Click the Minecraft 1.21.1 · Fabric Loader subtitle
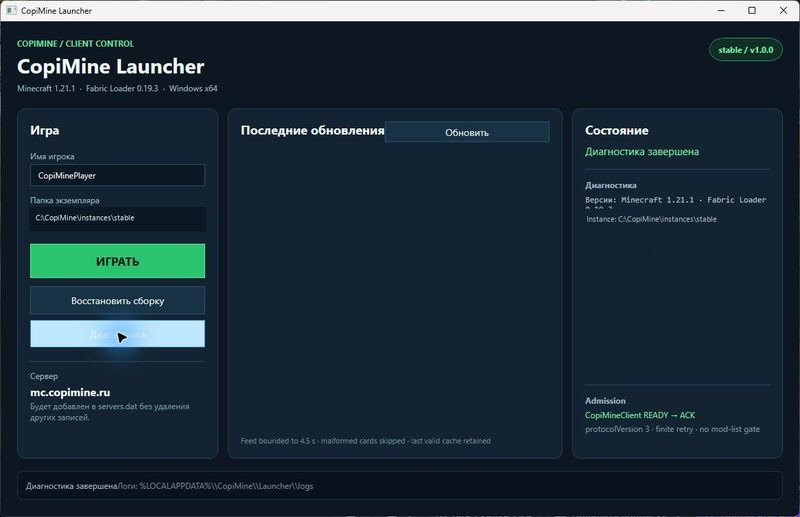 [117, 88]
